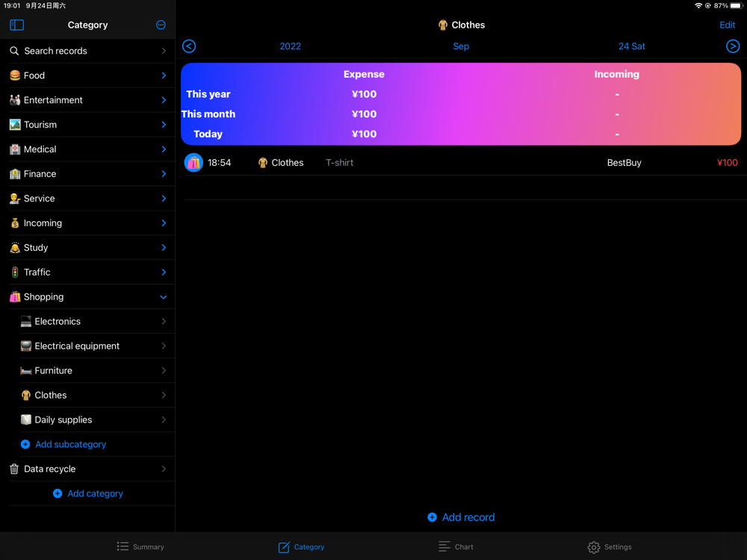Viewport: 747px width, 560px height.
Task: Expand the Tourism category chevron
Action: pyautogui.click(x=164, y=125)
